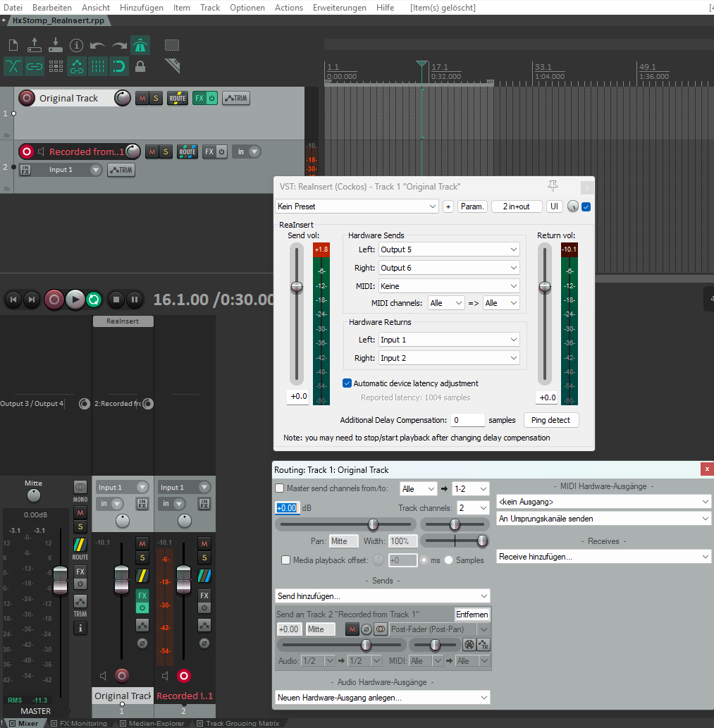Click record arm on Original Track
This screenshot has height=728, width=714.
click(27, 98)
